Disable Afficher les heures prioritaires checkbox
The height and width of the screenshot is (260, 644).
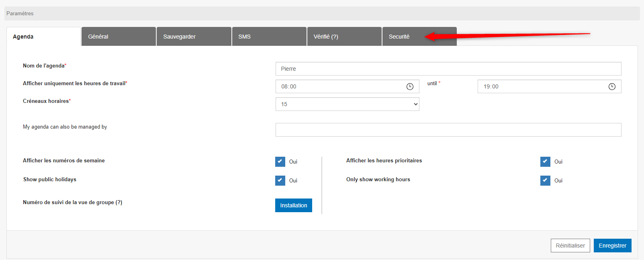pyautogui.click(x=545, y=162)
